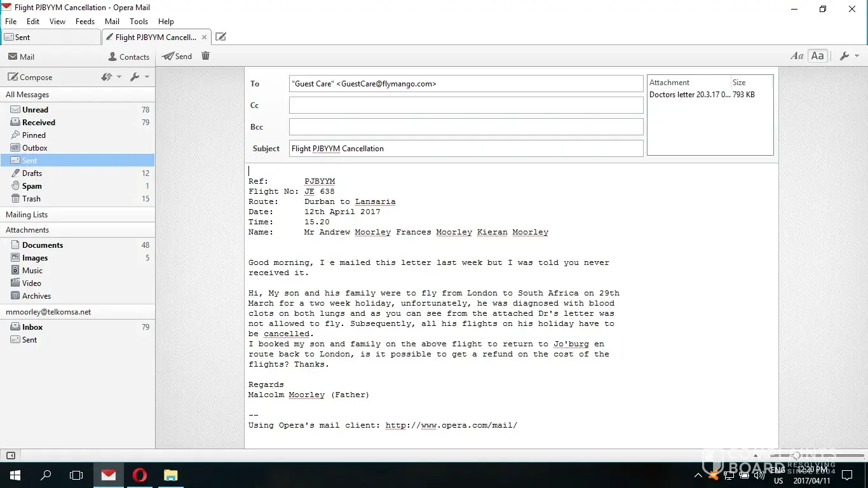Open Opera browser from the taskbar
The height and width of the screenshot is (488, 868).
[139, 475]
